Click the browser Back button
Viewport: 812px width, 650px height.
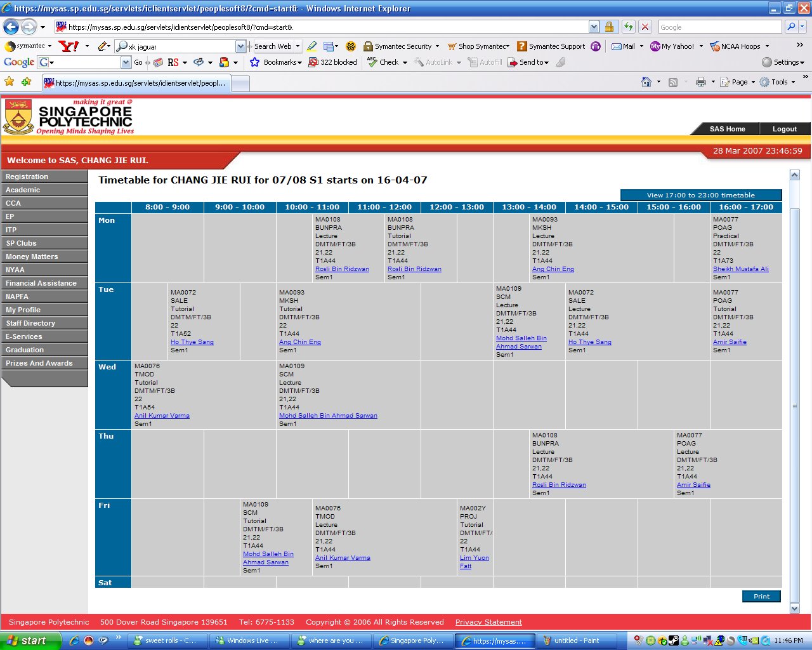[11, 27]
